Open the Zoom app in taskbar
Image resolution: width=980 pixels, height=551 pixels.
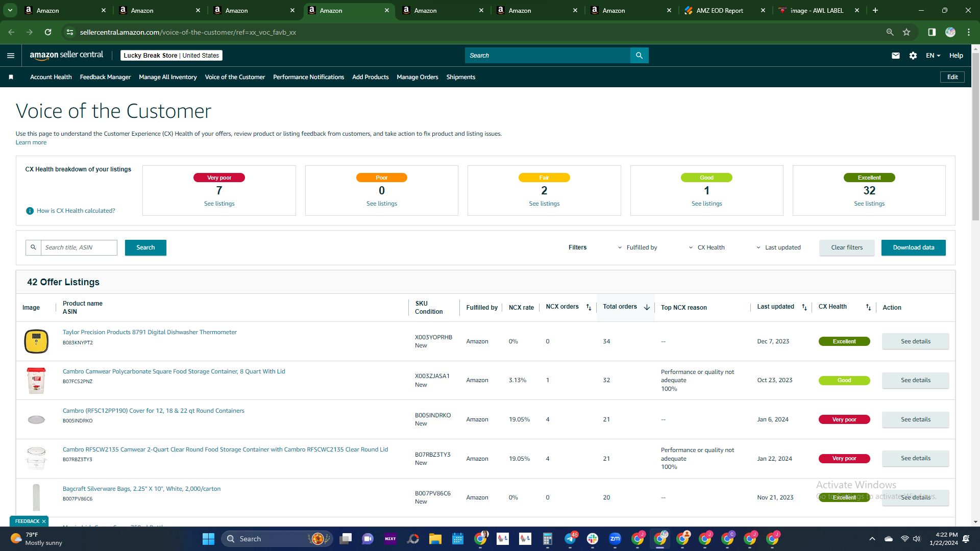(615, 539)
